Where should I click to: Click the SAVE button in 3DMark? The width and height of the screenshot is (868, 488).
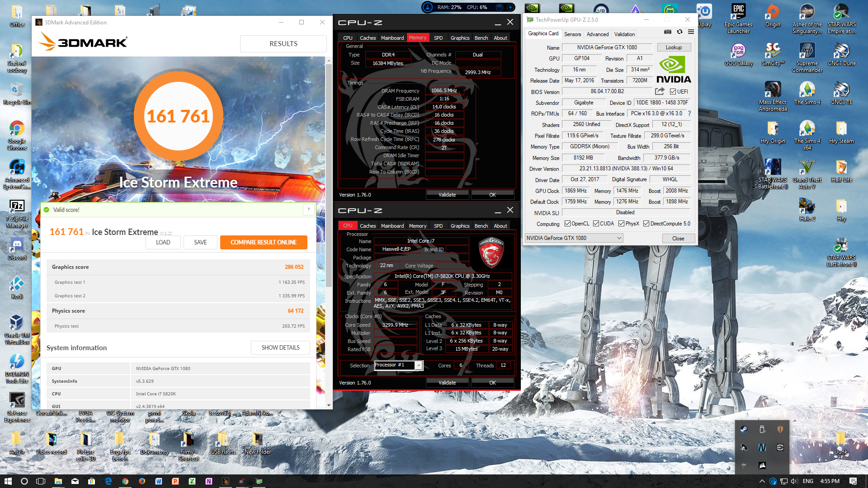coord(200,242)
